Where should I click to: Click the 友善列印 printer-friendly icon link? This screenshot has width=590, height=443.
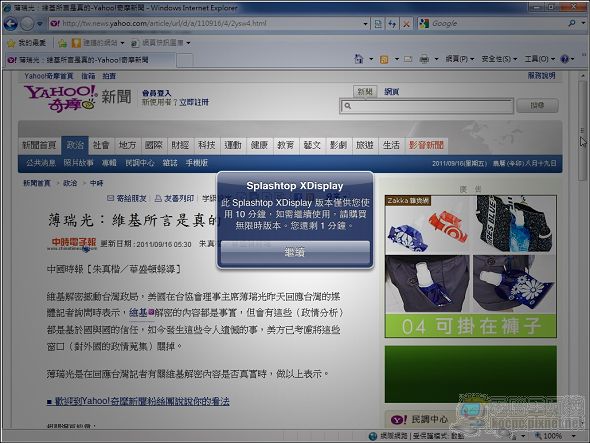click(174, 198)
